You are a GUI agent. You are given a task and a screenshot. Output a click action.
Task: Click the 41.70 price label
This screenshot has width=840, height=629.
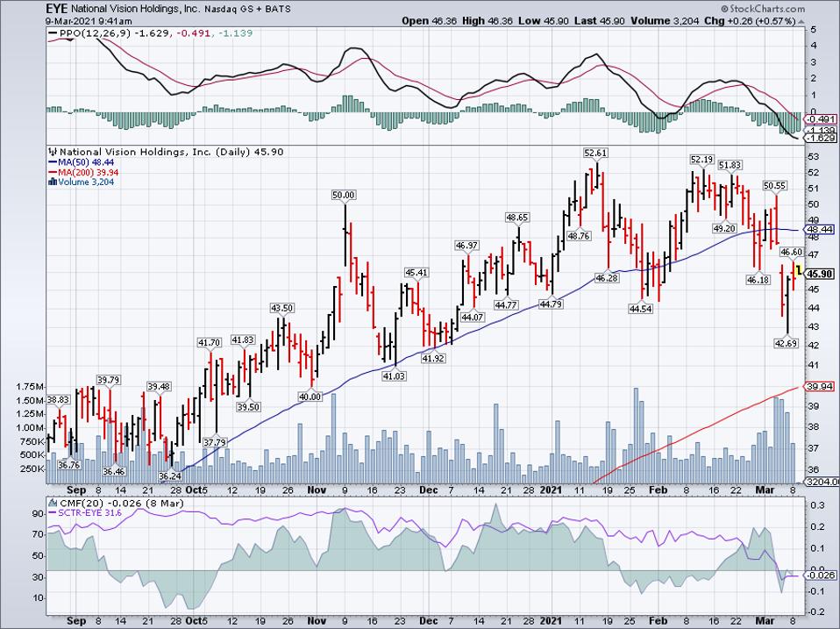(x=209, y=342)
